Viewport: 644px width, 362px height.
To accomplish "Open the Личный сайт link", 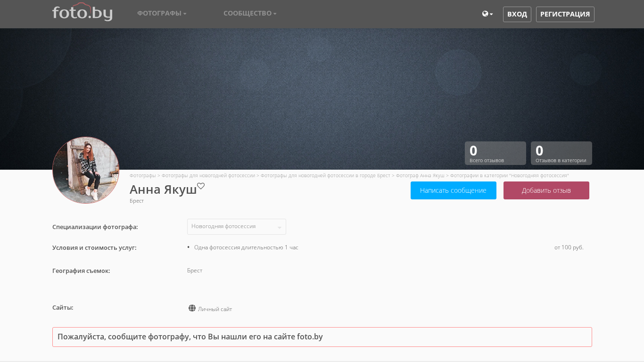I will click(x=215, y=309).
